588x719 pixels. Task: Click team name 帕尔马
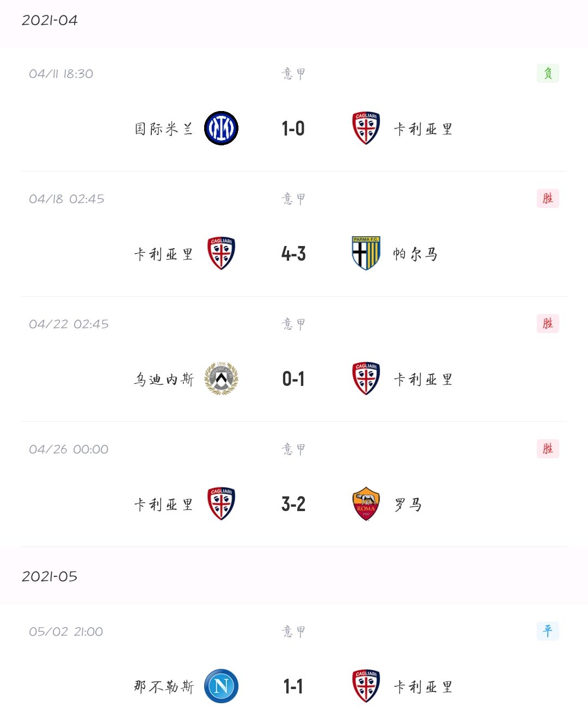(415, 254)
